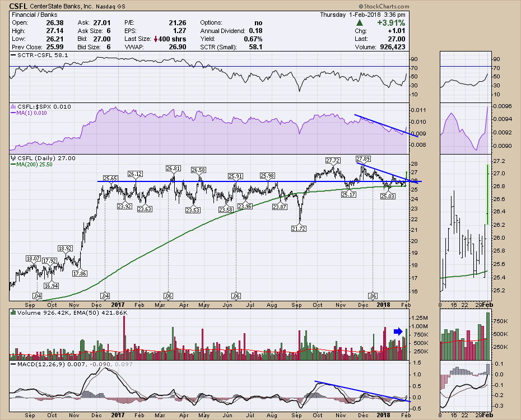This screenshot has width=521, height=420.
Task: Click the 2018 label on price axis
Action: coord(383,305)
